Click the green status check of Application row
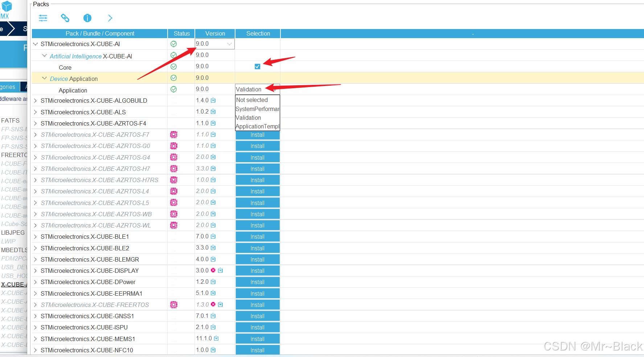 (174, 89)
